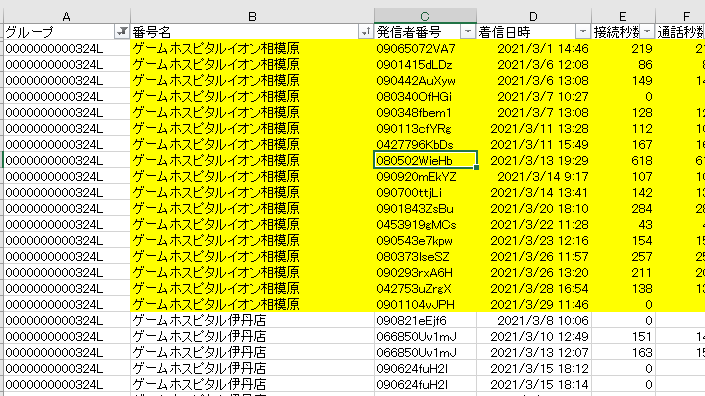Click date cell 2021/3/10 12:49
The image size is (705, 396).
(534, 336)
